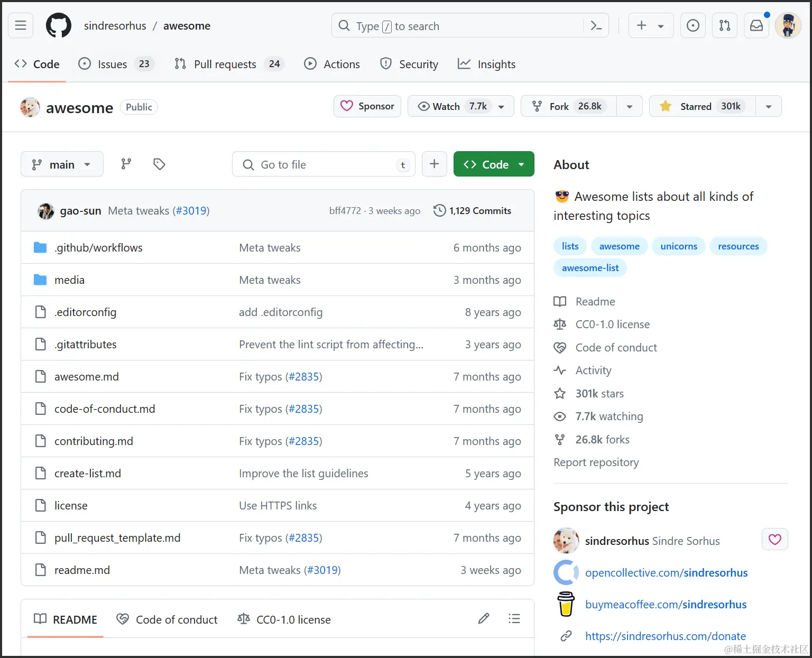Open code-of-conduct.md file
The height and width of the screenshot is (658, 812).
click(x=105, y=409)
